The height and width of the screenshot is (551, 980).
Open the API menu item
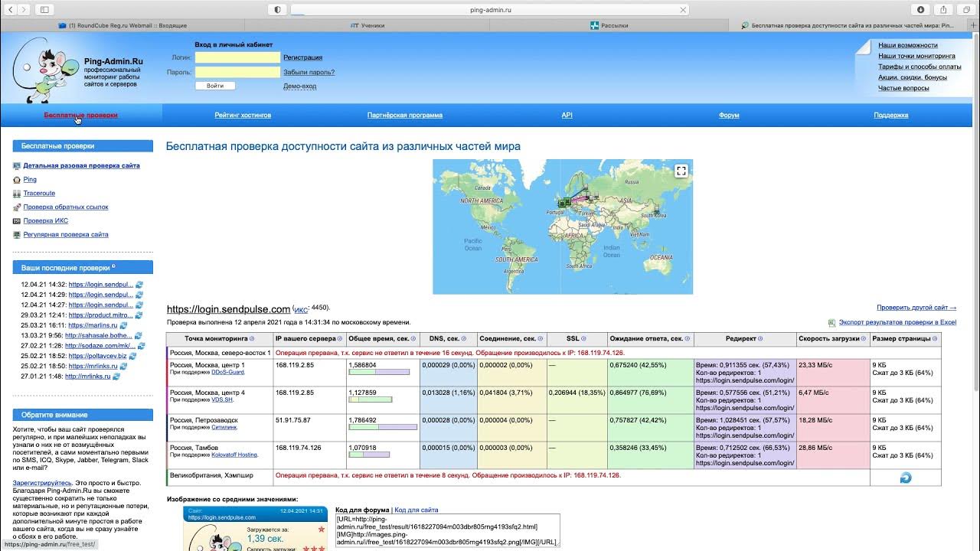tap(567, 115)
